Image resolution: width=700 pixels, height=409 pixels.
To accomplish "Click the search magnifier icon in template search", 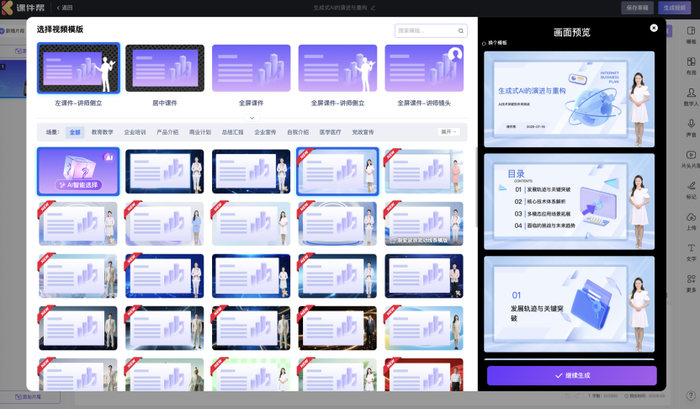I will [460, 31].
